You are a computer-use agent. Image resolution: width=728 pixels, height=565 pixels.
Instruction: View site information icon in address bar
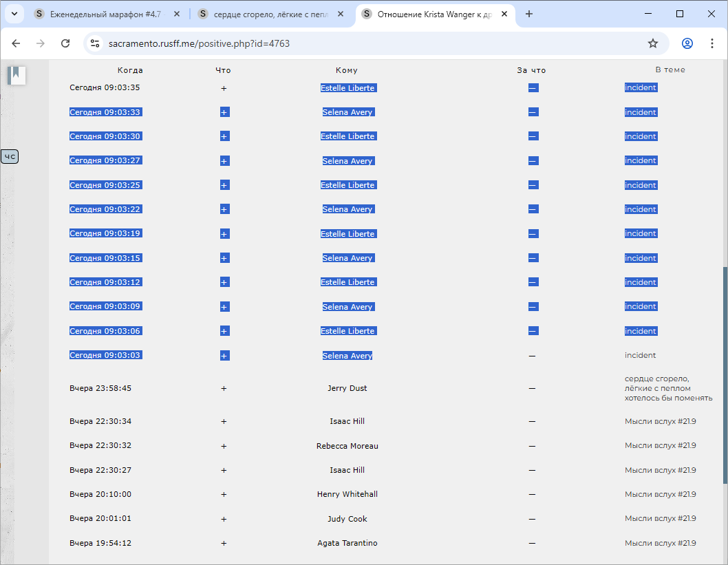click(x=96, y=43)
